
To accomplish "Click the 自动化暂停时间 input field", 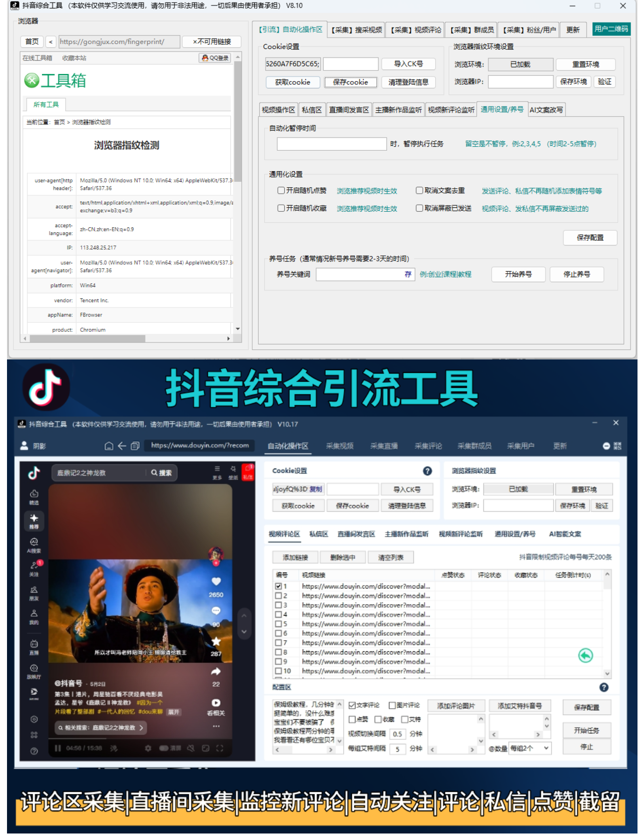I will click(332, 144).
